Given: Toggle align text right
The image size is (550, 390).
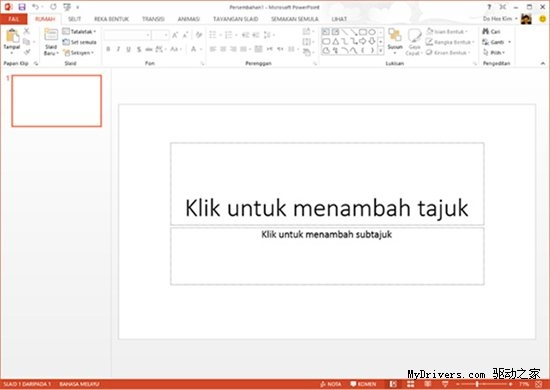Looking at the screenshot, I should [233, 49].
